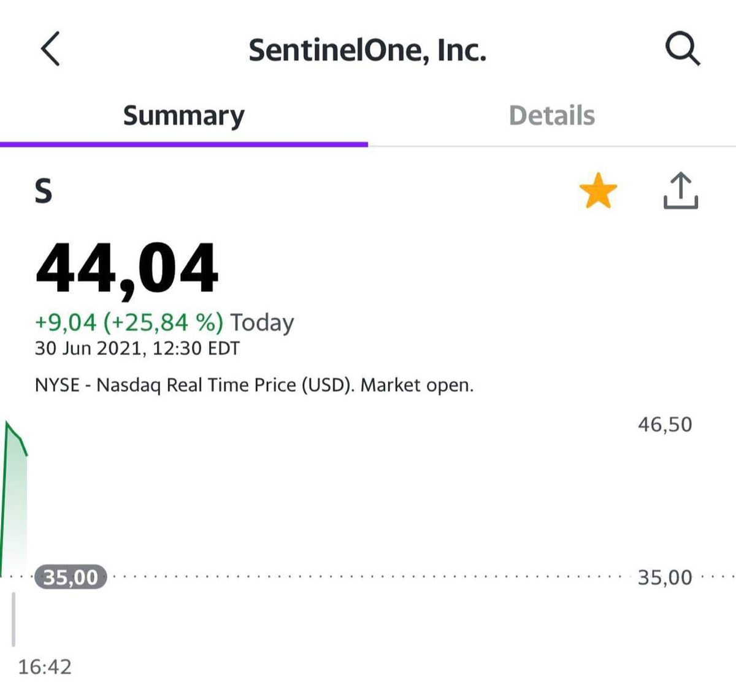Click the green +9,04 (+25,84 %) change
The width and height of the screenshot is (736, 700).
pos(129,322)
